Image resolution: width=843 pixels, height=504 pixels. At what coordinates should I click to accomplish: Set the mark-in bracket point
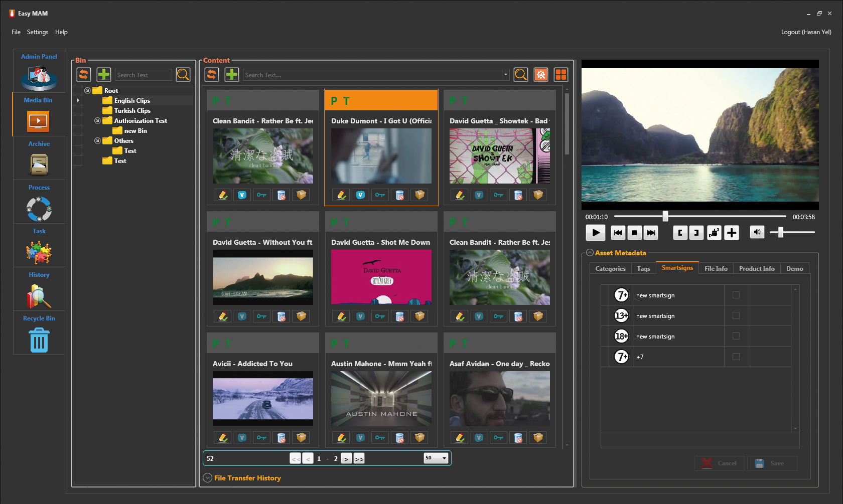680,233
